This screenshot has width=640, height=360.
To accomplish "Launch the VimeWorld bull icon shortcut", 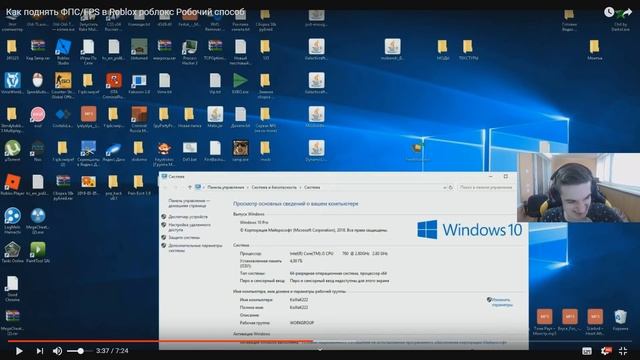I will click(12, 84).
